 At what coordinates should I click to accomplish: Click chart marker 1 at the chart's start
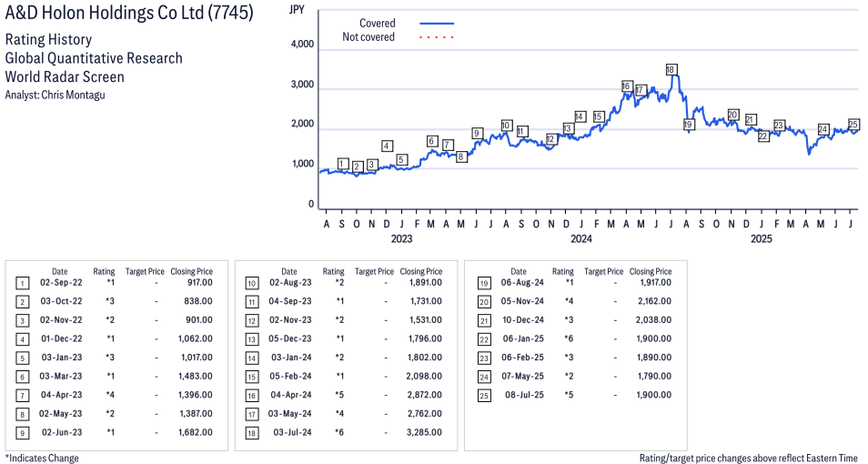point(343,164)
